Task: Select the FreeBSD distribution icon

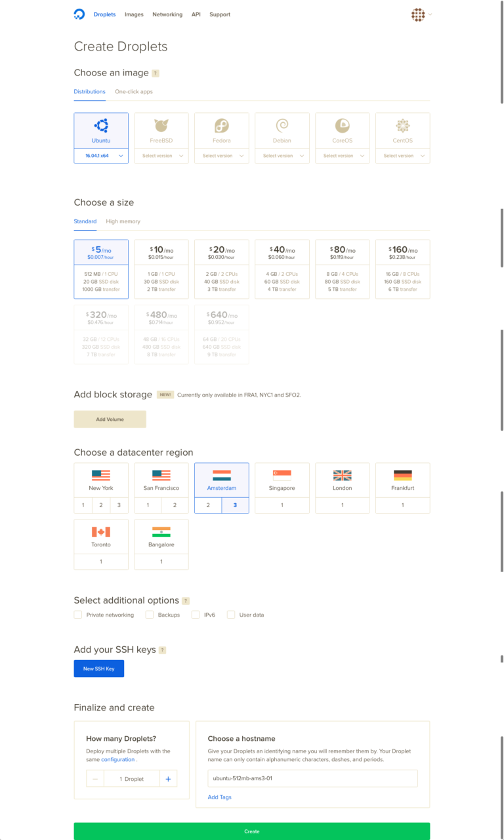Action: (161, 126)
